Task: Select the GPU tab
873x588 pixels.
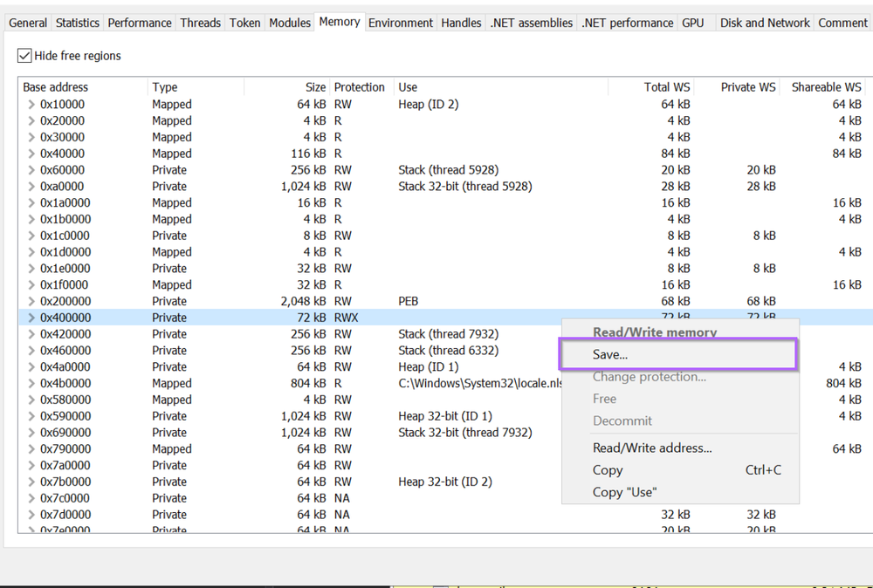Action: point(694,23)
